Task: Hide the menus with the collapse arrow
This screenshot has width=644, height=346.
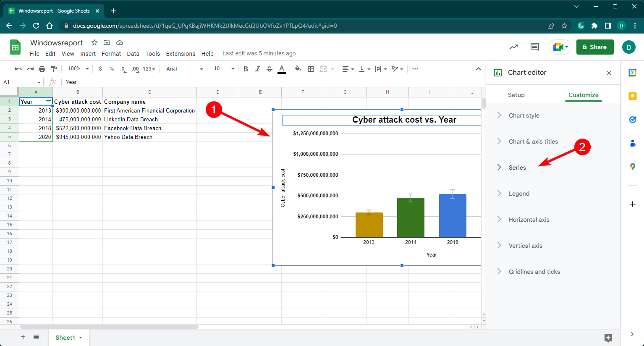Action: pos(478,69)
